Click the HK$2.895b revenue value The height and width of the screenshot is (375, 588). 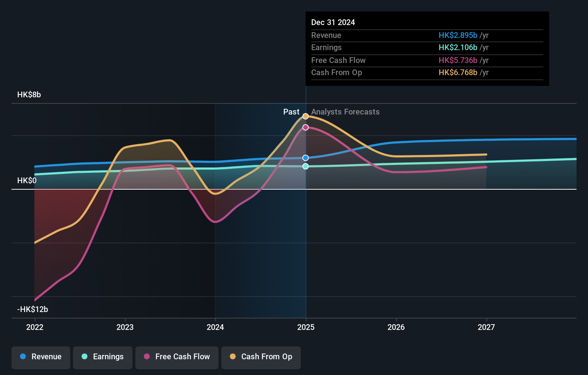[x=458, y=35]
